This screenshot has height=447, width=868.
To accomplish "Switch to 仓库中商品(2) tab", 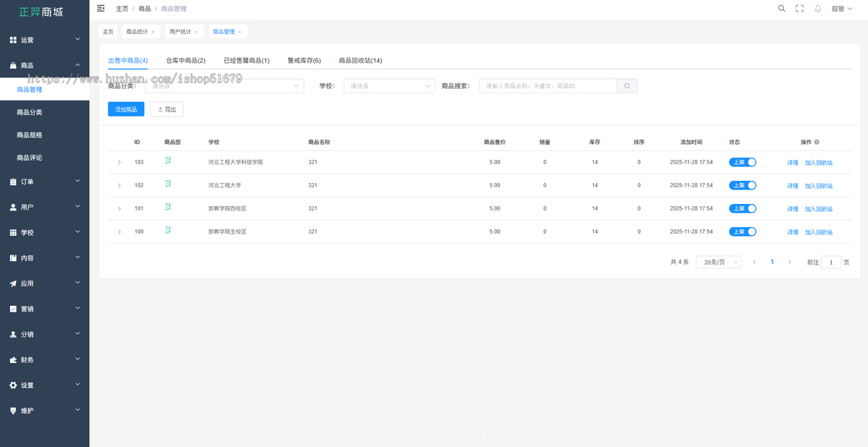I will click(x=185, y=61).
